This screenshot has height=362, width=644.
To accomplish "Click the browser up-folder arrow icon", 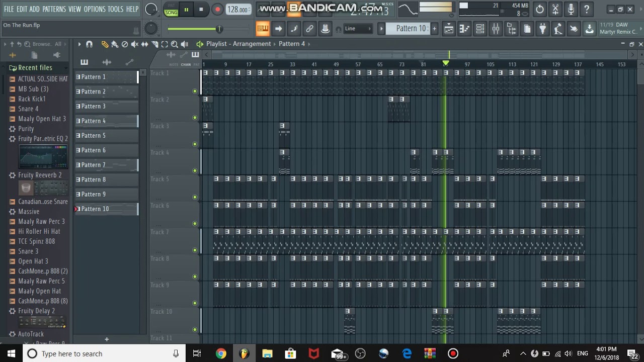I will pos(12,44).
